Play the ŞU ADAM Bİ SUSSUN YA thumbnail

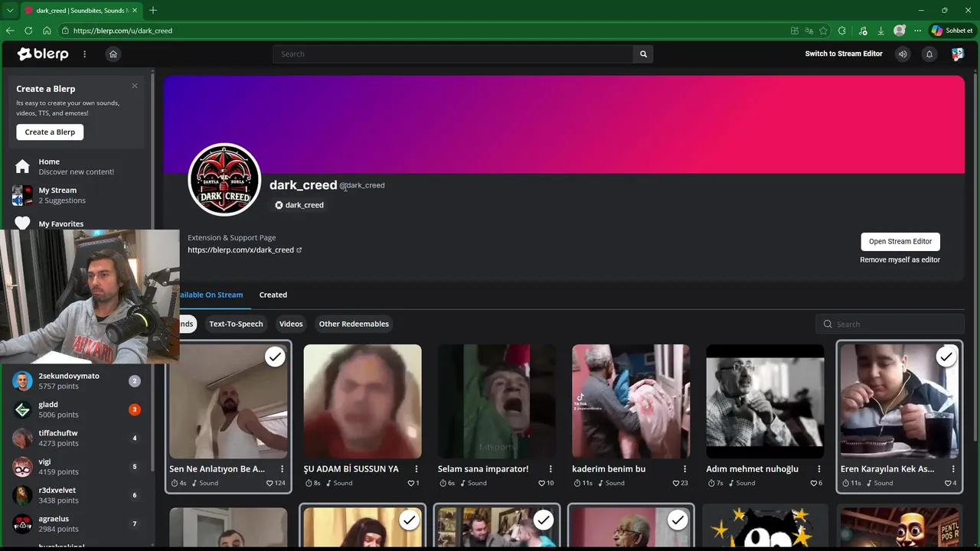pos(362,401)
